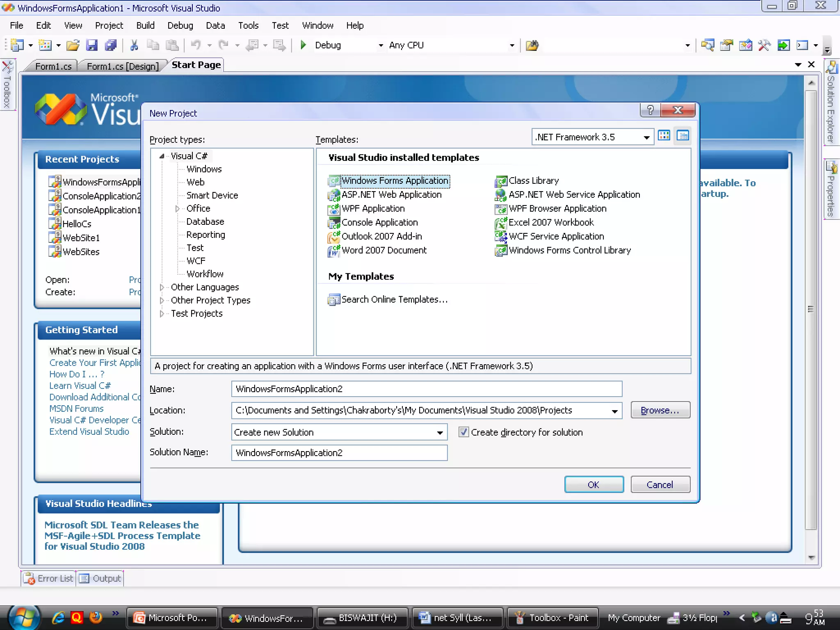The height and width of the screenshot is (630, 840).
Task: Open the Build menu
Action: 145,25
